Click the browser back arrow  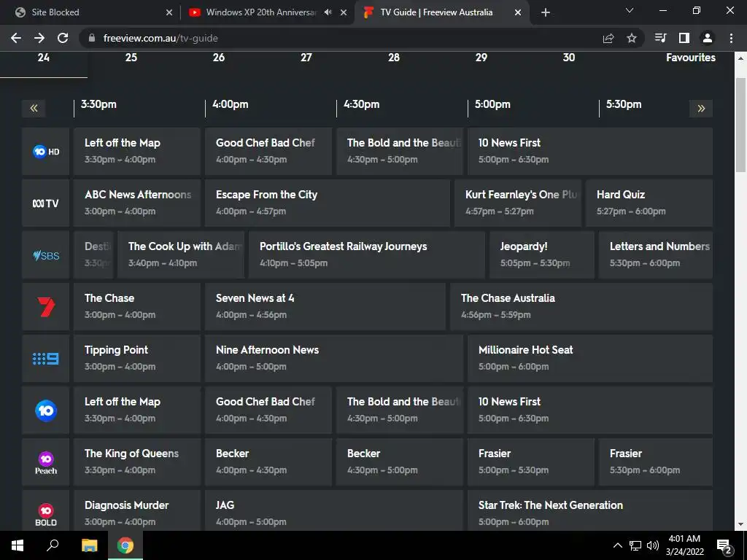click(16, 38)
